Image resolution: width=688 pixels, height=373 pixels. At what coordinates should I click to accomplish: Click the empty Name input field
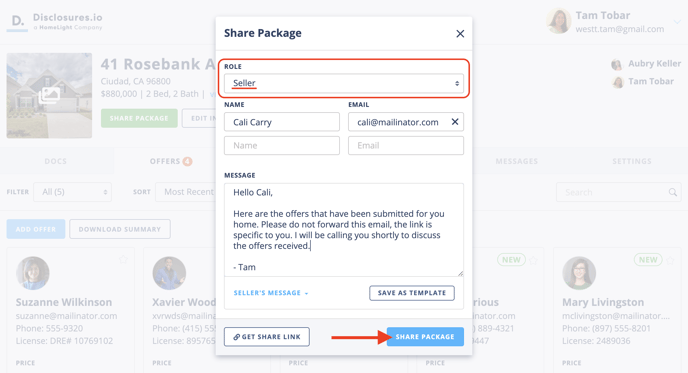tap(282, 146)
